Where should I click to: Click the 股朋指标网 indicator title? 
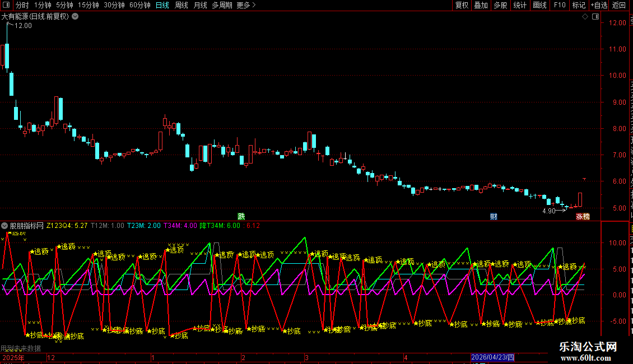pyautogui.click(x=27, y=226)
